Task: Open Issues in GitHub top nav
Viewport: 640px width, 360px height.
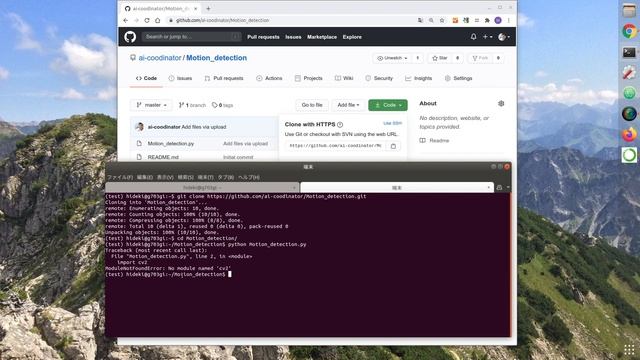Action: click(293, 37)
